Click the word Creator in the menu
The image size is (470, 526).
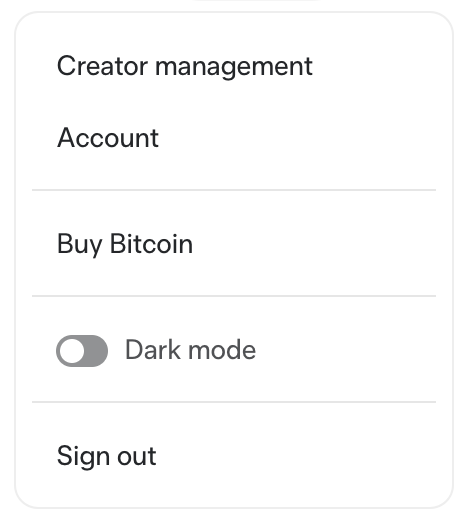coord(102,66)
